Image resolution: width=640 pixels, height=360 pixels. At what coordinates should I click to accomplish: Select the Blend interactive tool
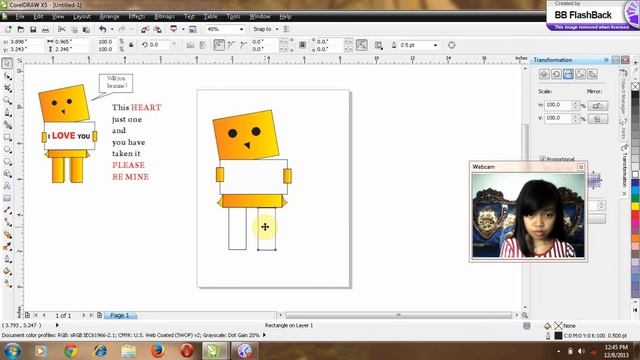click(7, 235)
